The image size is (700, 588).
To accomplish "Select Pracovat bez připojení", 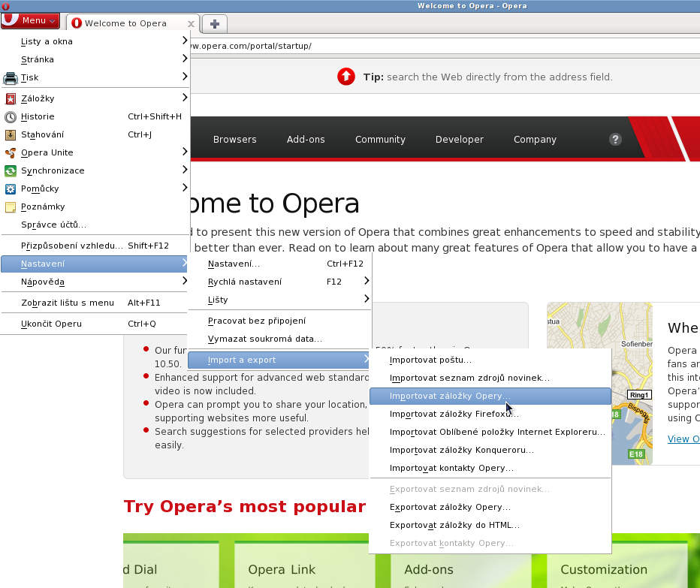I will click(x=280, y=321).
